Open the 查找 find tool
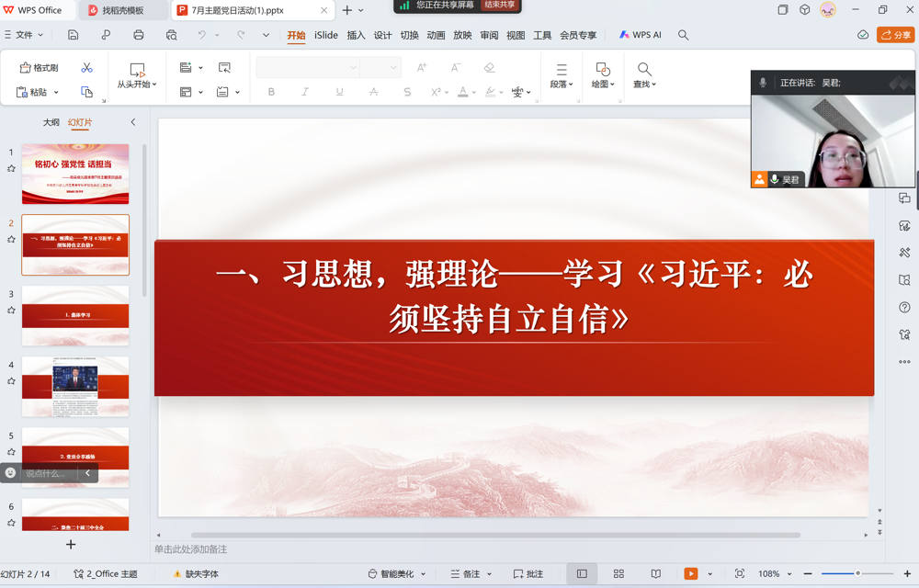Viewport: 919px width, 588px height. coord(642,76)
